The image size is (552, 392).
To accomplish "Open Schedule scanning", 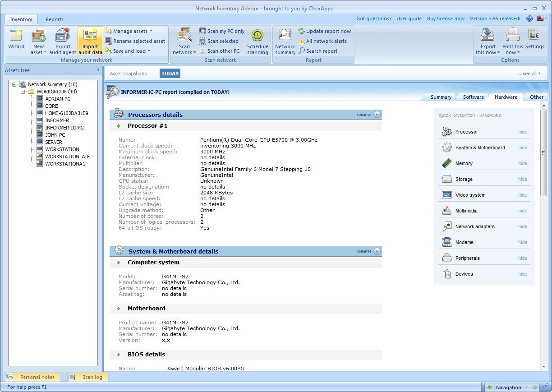I will click(257, 40).
